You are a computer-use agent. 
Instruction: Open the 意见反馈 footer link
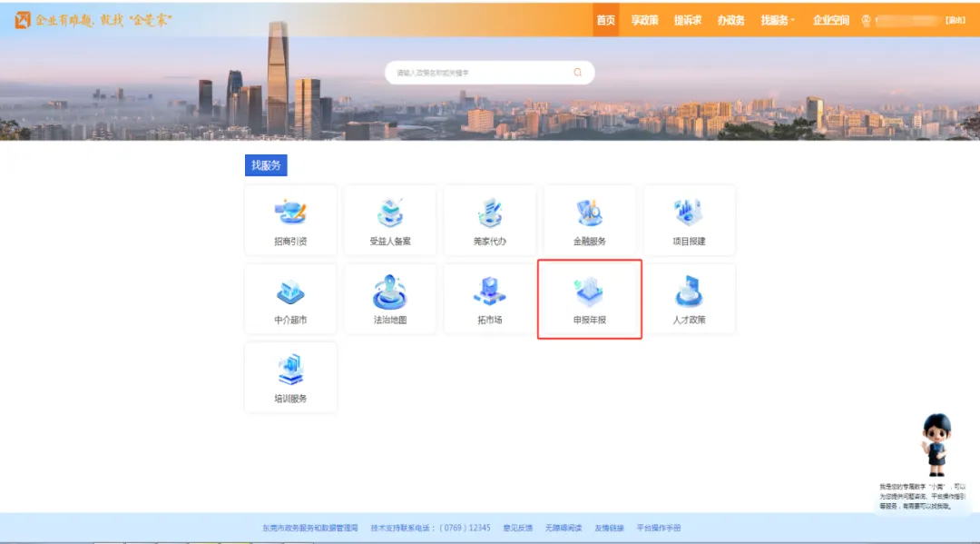point(517,528)
